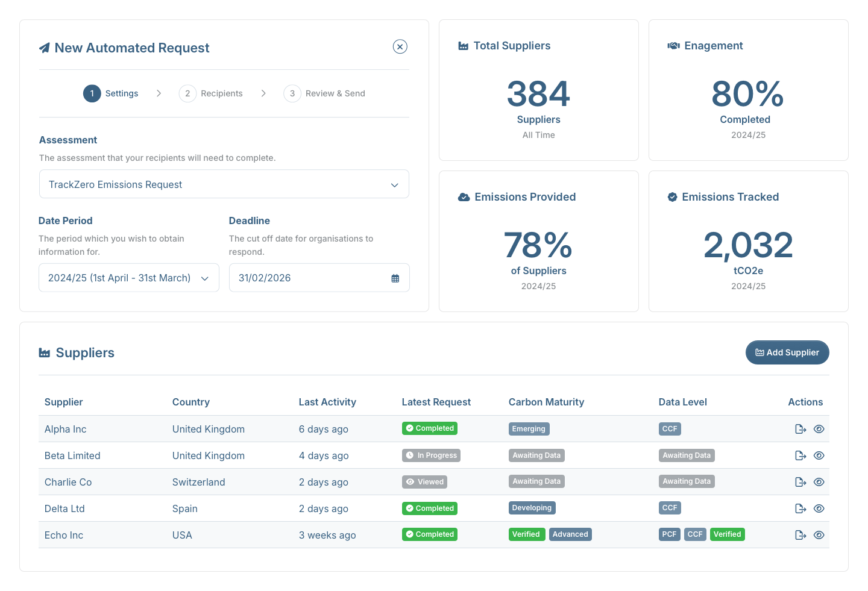Click the Awaiting Data badge for Beta Limited

[x=536, y=455]
